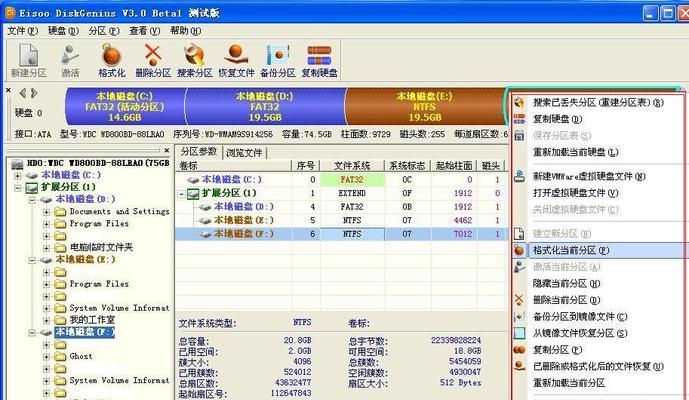Click 本地磁盘(C:) row in partition table
The width and height of the screenshot is (689, 400).
341,179
